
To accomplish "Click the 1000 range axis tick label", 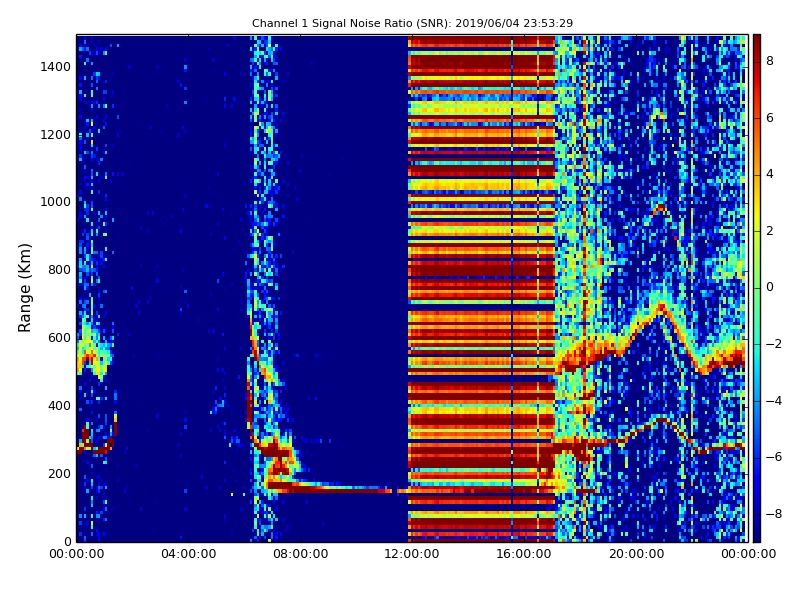I will pos(56,202).
